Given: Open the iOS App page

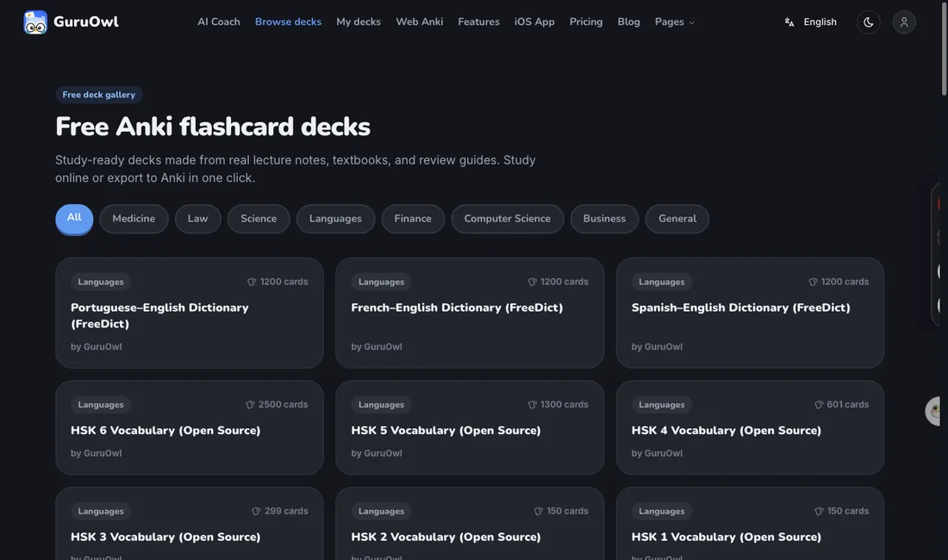Looking at the screenshot, I should click(x=534, y=22).
